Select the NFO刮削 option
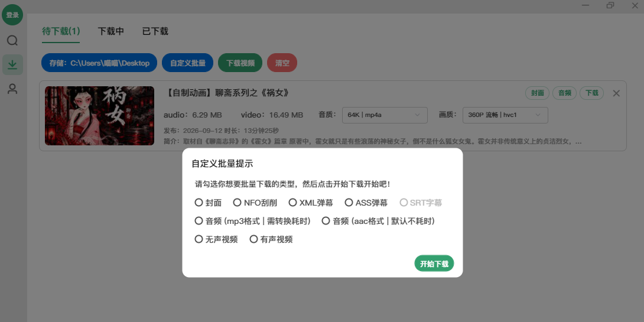 255,203
